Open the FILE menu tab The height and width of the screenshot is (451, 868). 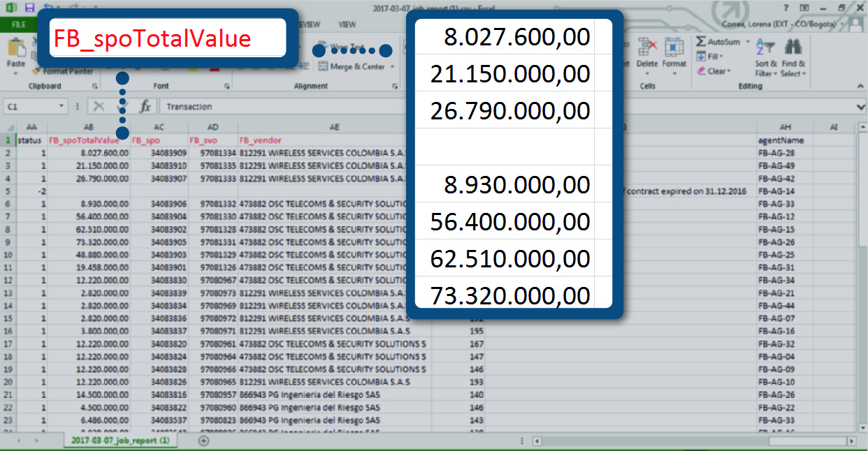[18, 24]
